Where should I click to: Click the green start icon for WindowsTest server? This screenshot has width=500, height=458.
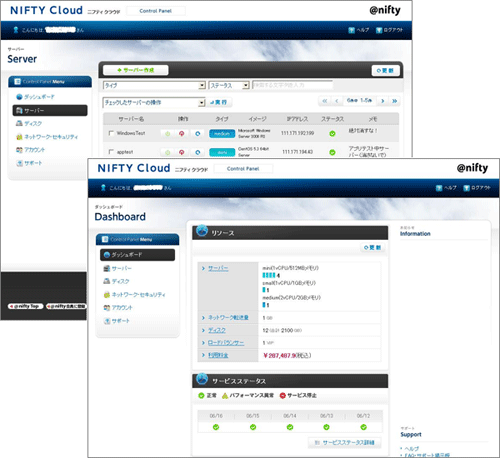(168, 134)
